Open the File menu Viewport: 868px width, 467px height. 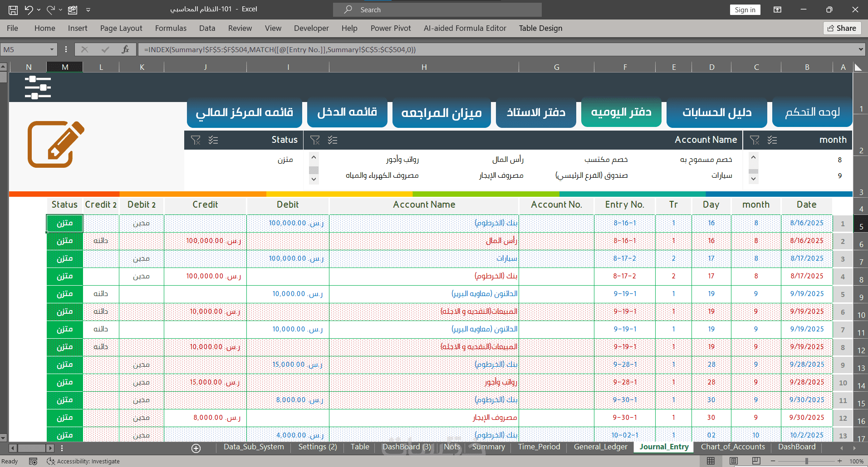pyautogui.click(x=13, y=28)
